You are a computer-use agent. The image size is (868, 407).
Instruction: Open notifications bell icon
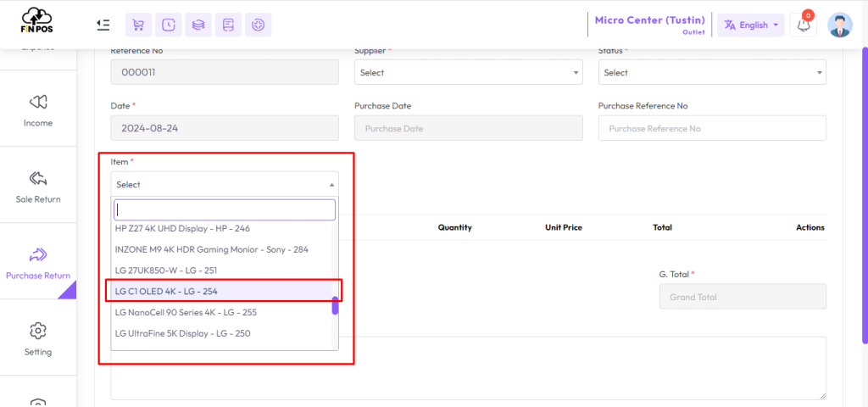[804, 25]
